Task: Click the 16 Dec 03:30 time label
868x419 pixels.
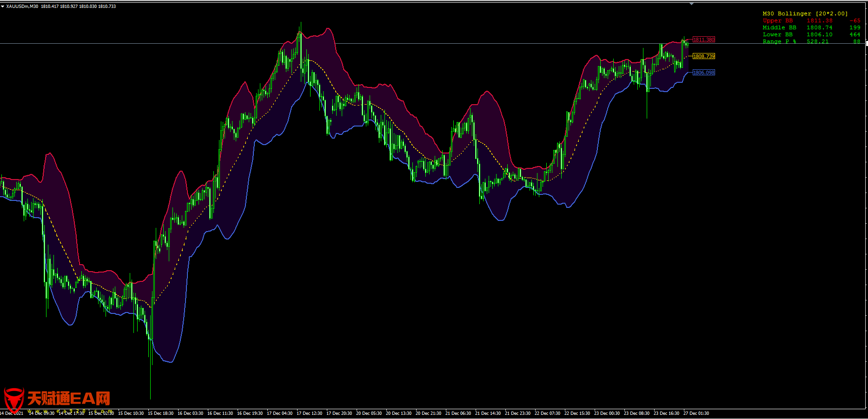Action: [191, 413]
